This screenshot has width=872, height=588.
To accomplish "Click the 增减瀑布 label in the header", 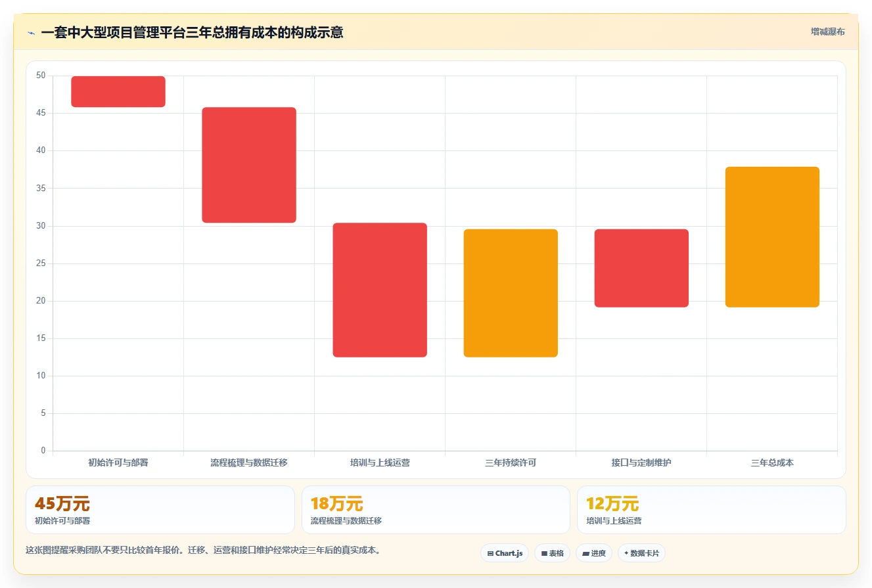I will [x=827, y=32].
